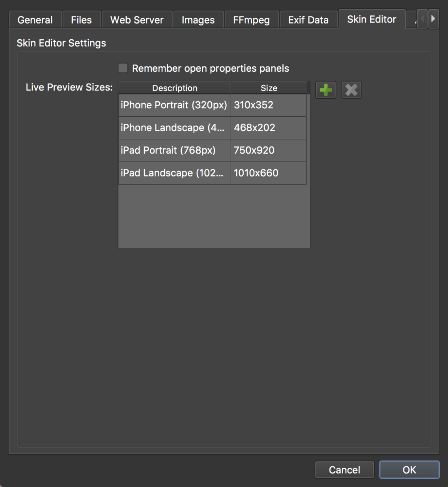The width and height of the screenshot is (448, 487).
Task: Enable Remember open properties panels
Action: pyautogui.click(x=123, y=68)
